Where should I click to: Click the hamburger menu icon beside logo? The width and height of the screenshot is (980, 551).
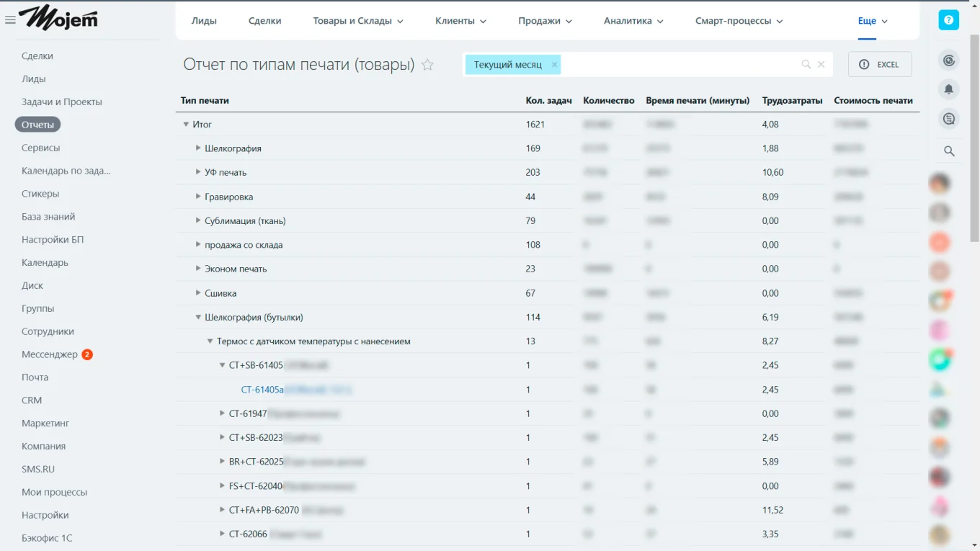coord(10,20)
